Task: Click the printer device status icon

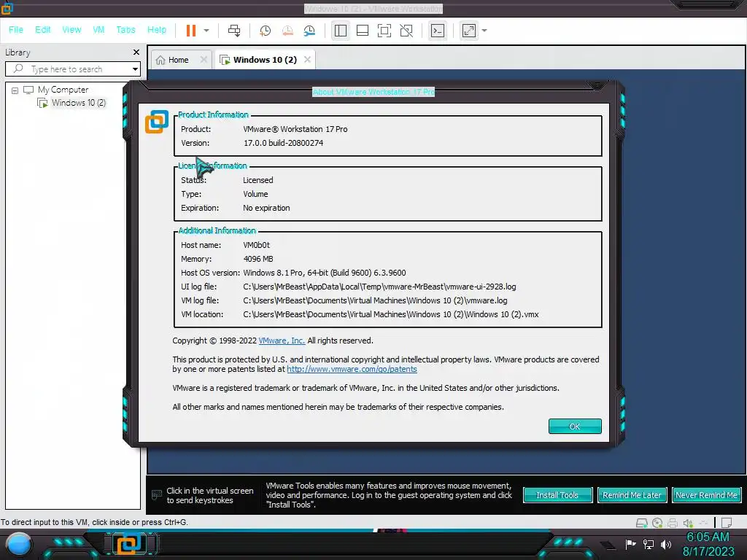Action: pos(672,523)
